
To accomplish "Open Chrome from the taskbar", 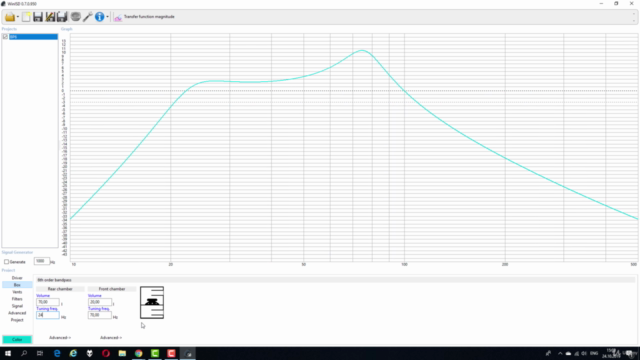I will click(x=138, y=353).
